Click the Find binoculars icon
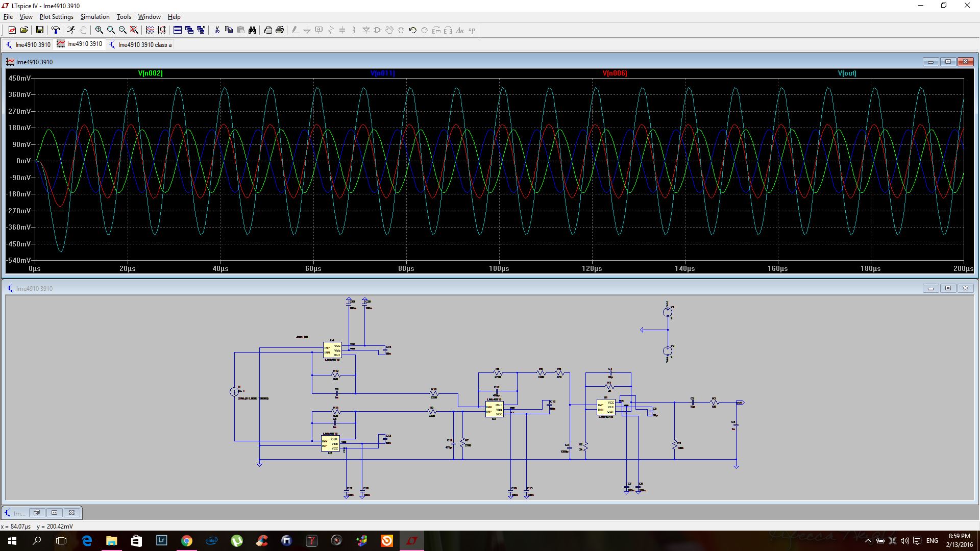 [x=252, y=30]
